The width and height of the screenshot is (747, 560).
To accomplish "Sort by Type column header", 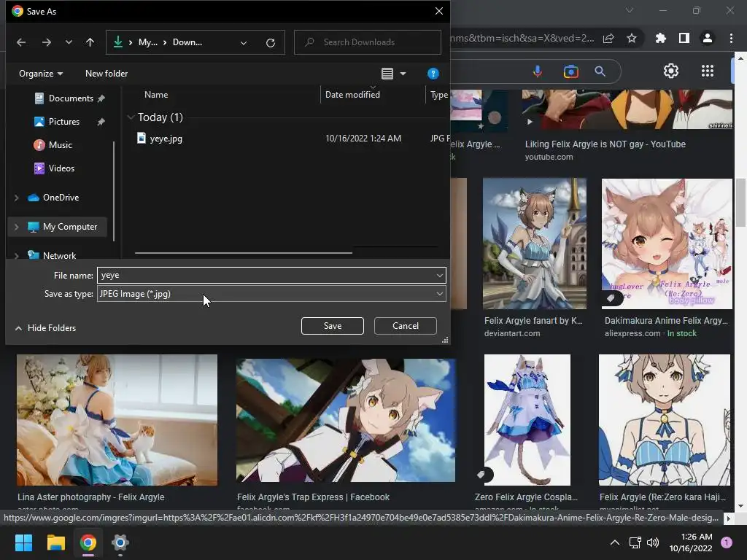I will (x=438, y=95).
